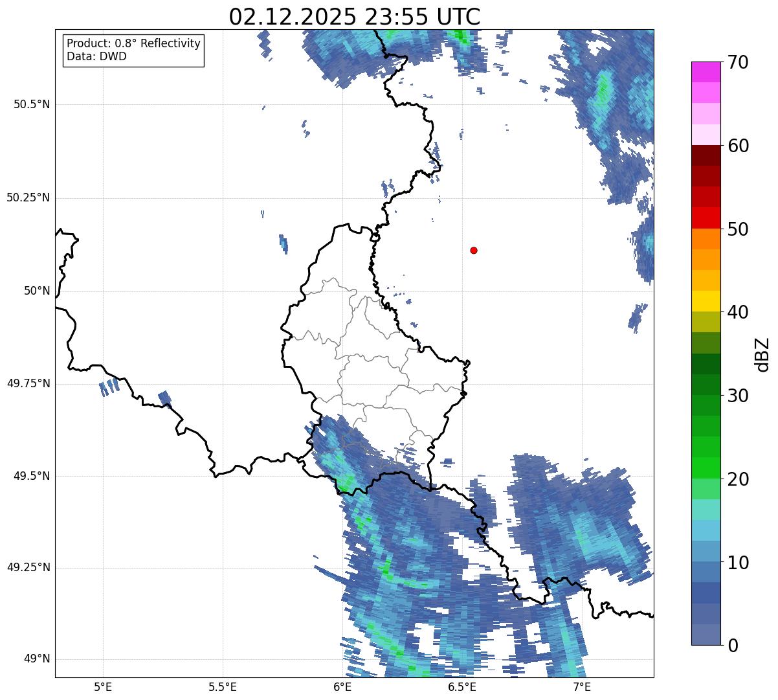Viewport: 778px width, 700px height.
Task: Click the red station marker dot
Action: point(474,250)
